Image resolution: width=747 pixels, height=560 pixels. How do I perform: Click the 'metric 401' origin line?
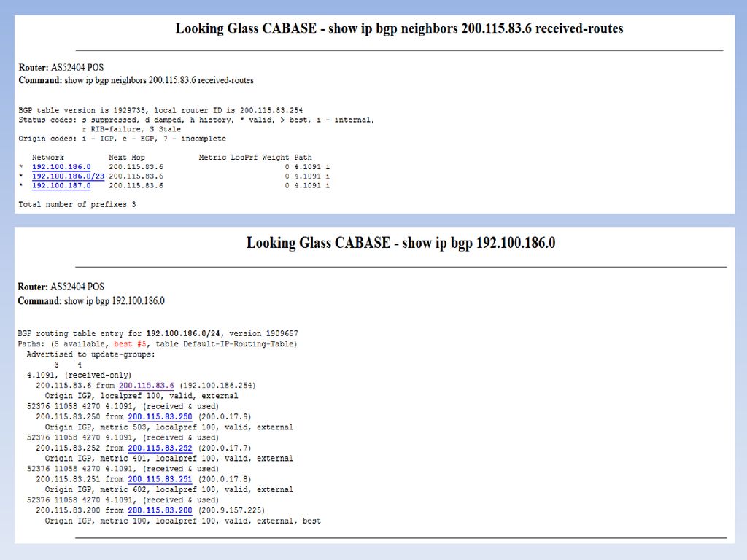[169, 459]
